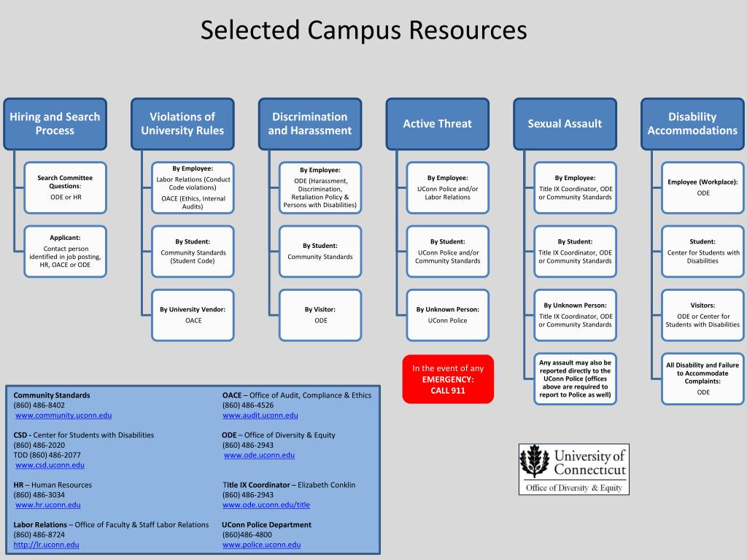Open the www.ode.uconn.edu/title link
This screenshot has width=747, height=560.
pyautogui.click(x=266, y=505)
